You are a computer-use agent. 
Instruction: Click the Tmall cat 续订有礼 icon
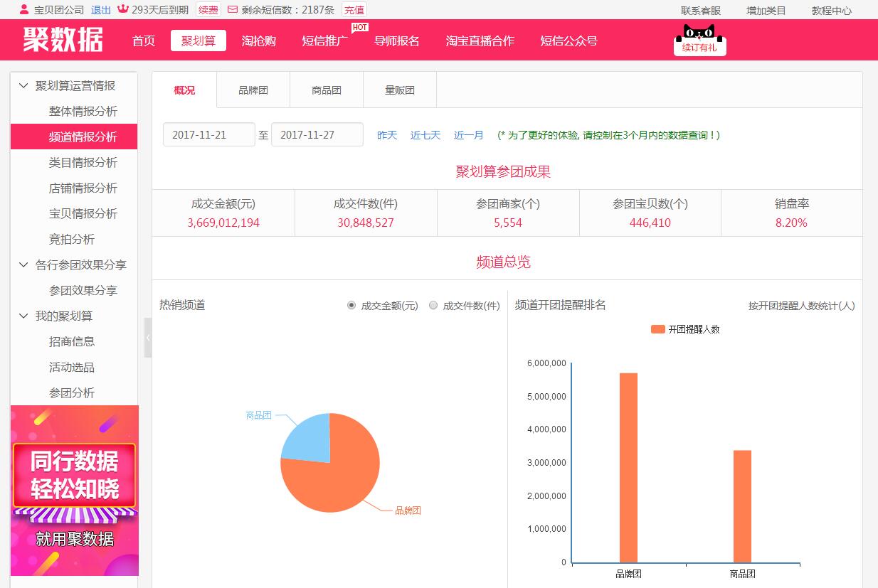coord(699,40)
